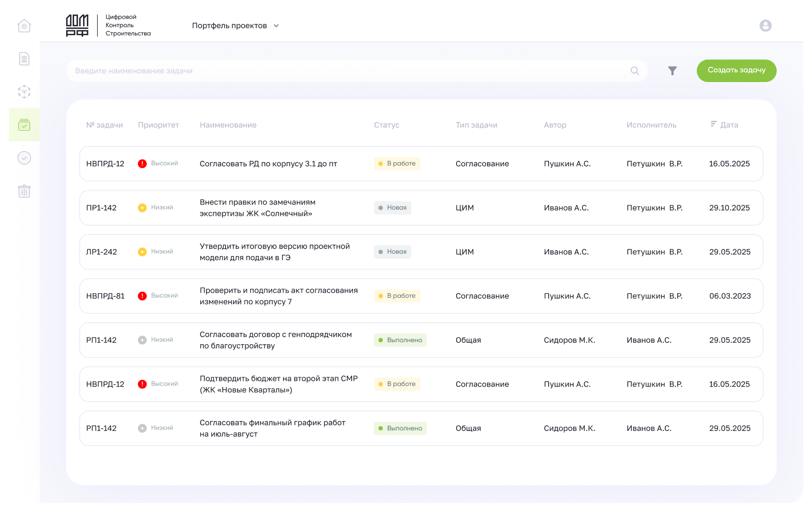The height and width of the screenshot is (512, 812).
Task: Sort tasks by Дата column
Action: pos(724,125)
